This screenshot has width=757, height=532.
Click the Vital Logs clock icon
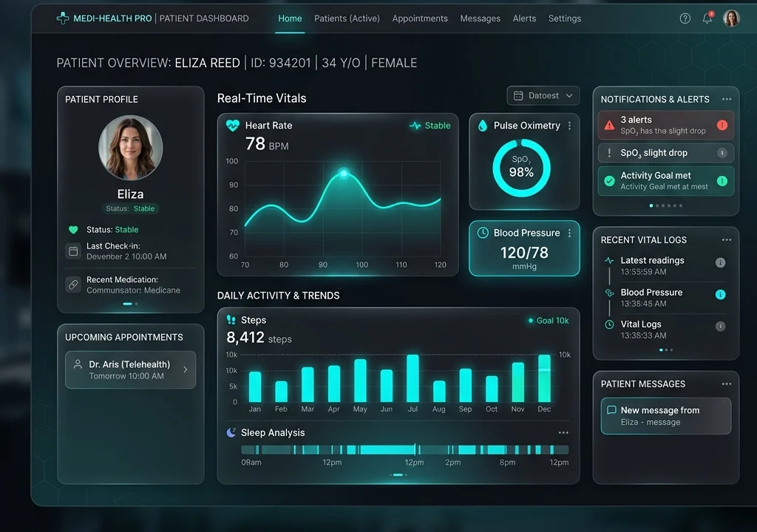(609, 324)
